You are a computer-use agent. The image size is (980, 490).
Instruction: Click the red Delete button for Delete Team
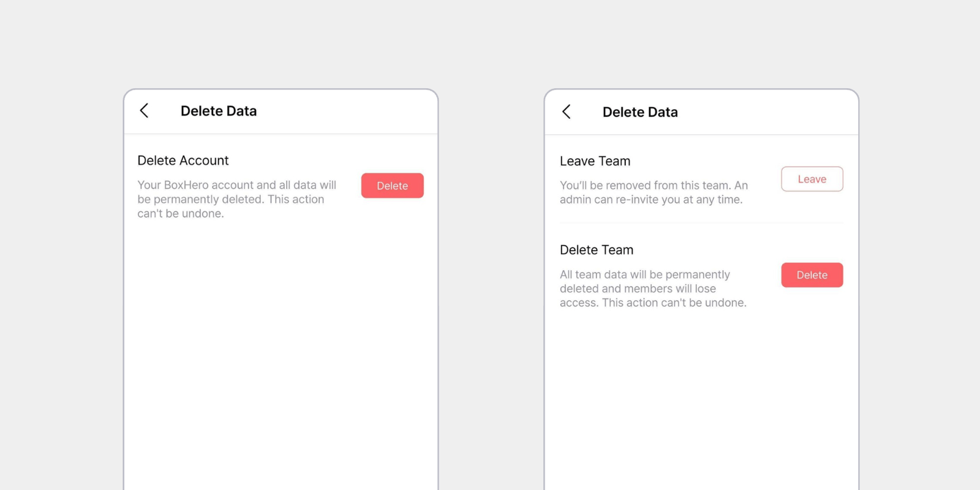[812, 275]
